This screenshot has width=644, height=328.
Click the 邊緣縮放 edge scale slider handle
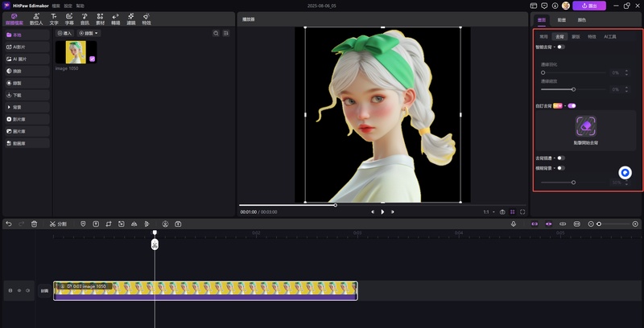[x=574, y=89]
